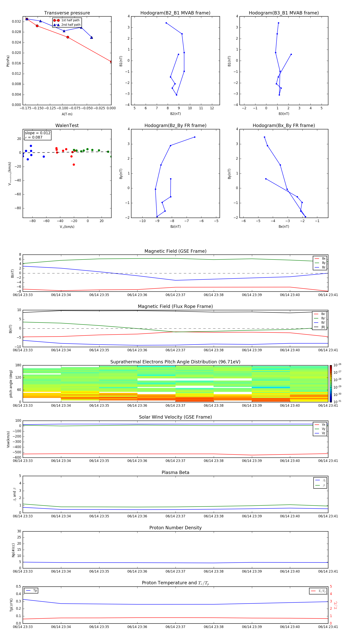Select the Suprathermal Electrons Pitch Angle Distribution title
The height and width of the screenshot is (644, 351).
(x=175, y=362)
